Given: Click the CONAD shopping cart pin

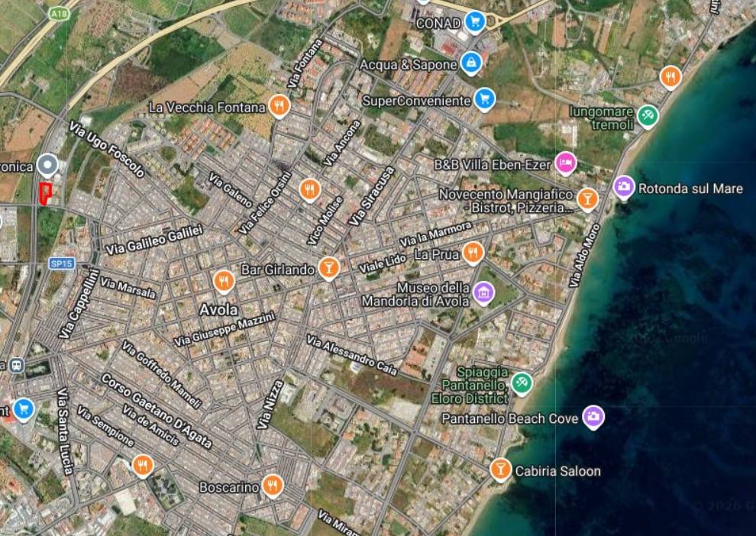Looking at the screenshot, I should [x=477, y=22].
